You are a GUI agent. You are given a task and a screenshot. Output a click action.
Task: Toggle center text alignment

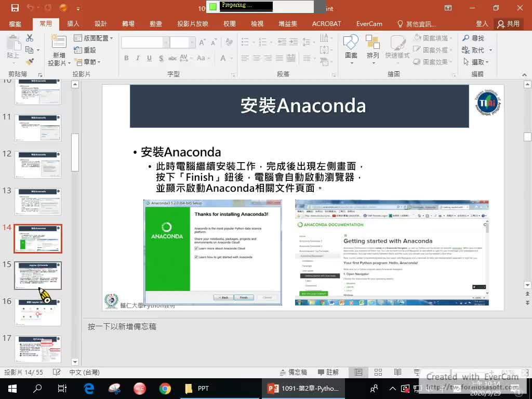257,58
